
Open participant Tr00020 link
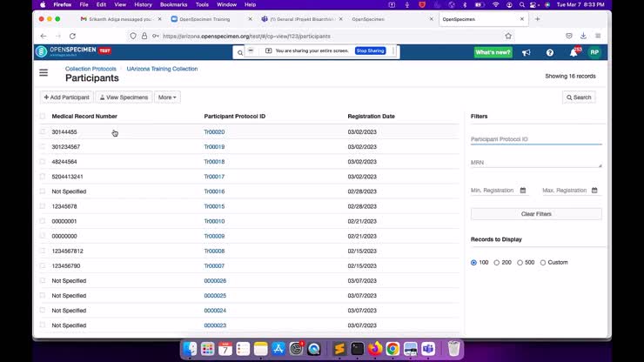click(x=214, y=132)
